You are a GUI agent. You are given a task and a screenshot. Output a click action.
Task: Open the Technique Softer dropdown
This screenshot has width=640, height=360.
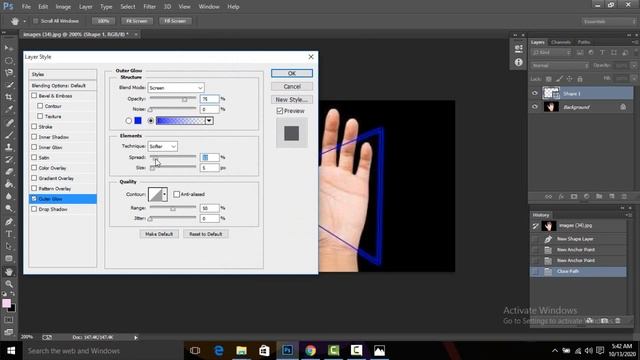[162, 146]
